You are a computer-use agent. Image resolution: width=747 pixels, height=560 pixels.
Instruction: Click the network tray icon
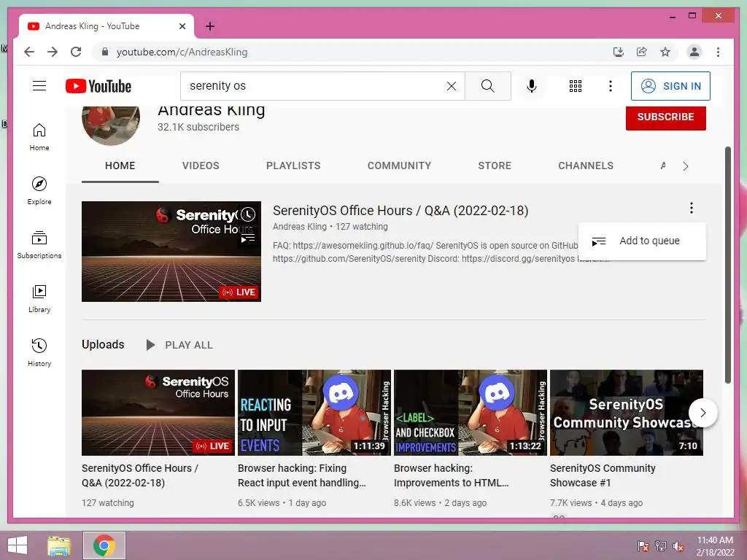pyautogui.click(x=661, y=546)
